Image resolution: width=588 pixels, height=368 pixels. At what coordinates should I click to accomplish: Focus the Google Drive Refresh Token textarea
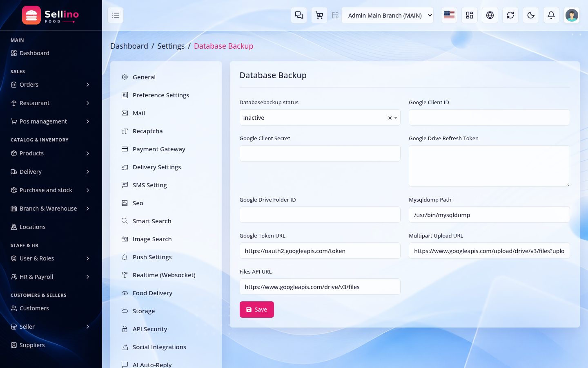(489, 166)
